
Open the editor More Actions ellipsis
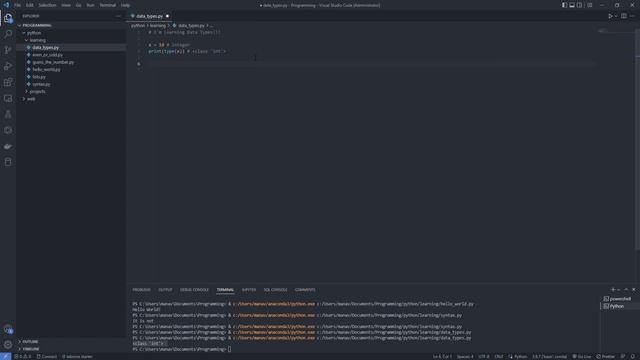click(x=632, y=16)
